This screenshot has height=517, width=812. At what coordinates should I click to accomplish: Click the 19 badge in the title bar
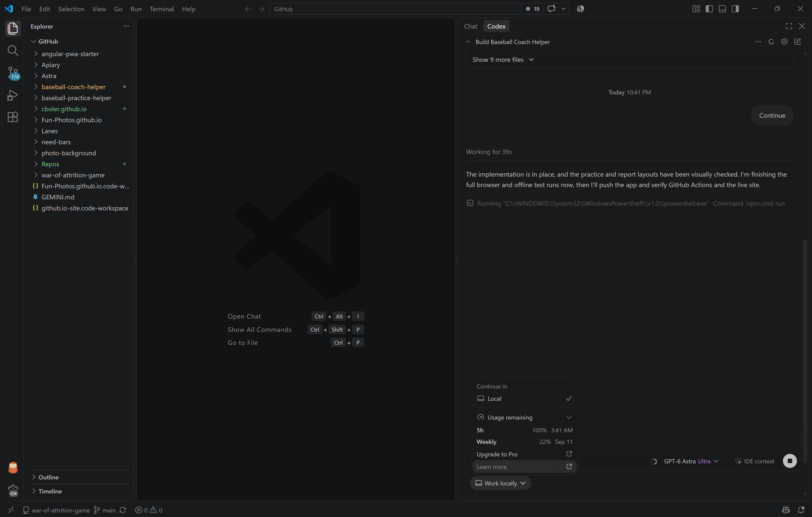(533, 9)
